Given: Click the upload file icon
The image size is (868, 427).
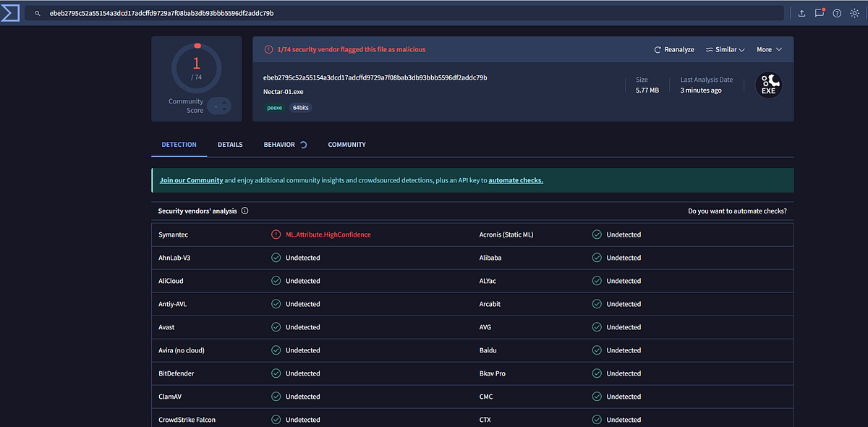Looking at the screenshot, I should coord(801,13).
